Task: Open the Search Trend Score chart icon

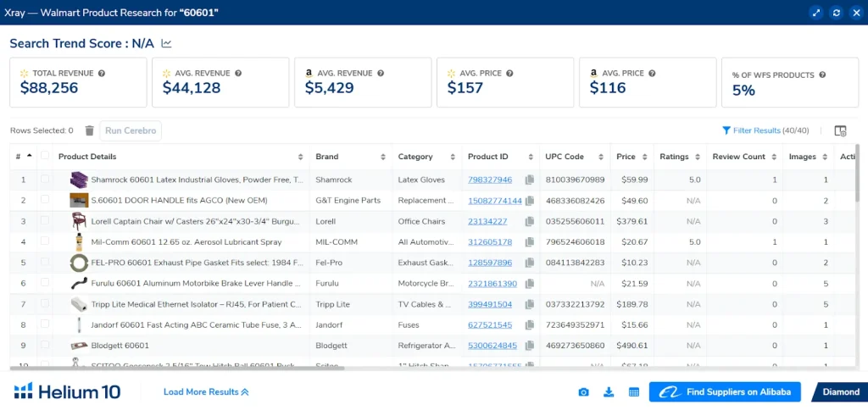Action: click(166, 44)
